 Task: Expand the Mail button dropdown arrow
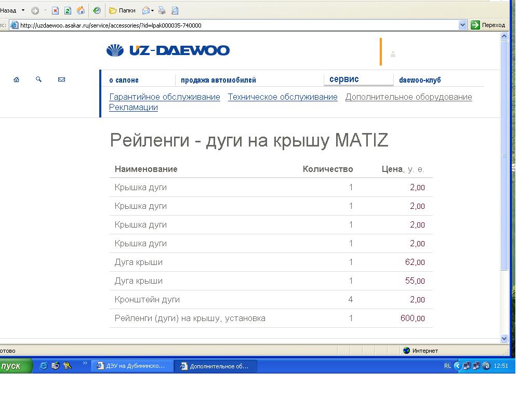point(152,10)
